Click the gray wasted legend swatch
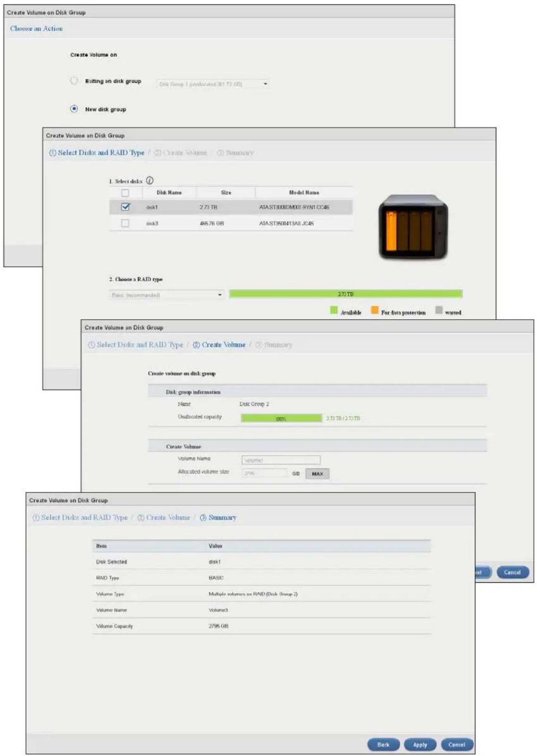537x756 pixels. pyautogui.click(x=439, y=310)
